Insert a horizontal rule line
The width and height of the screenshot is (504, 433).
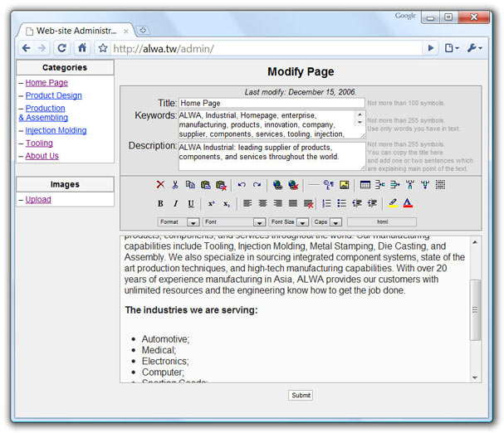(313, 185)
